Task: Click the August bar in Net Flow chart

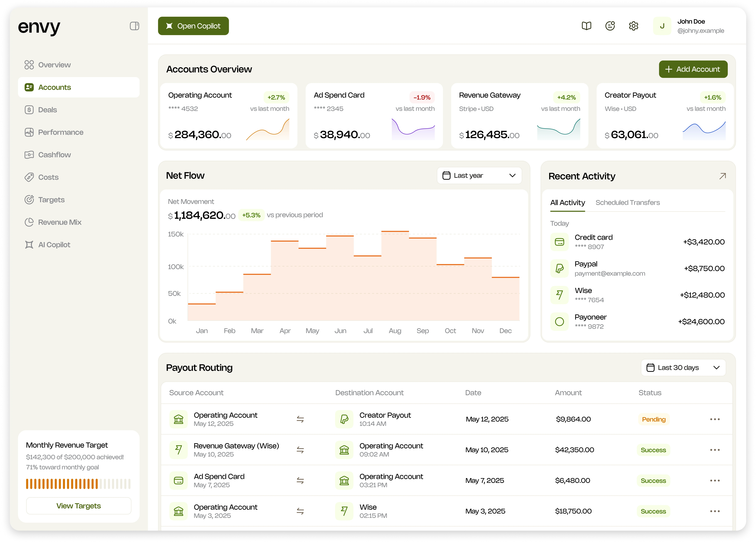Action: pos(395,275)
